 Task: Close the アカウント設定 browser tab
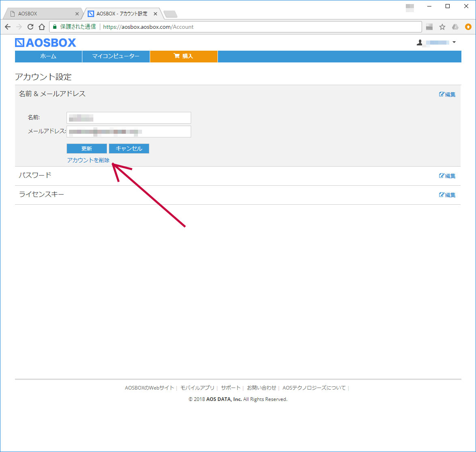155,14
